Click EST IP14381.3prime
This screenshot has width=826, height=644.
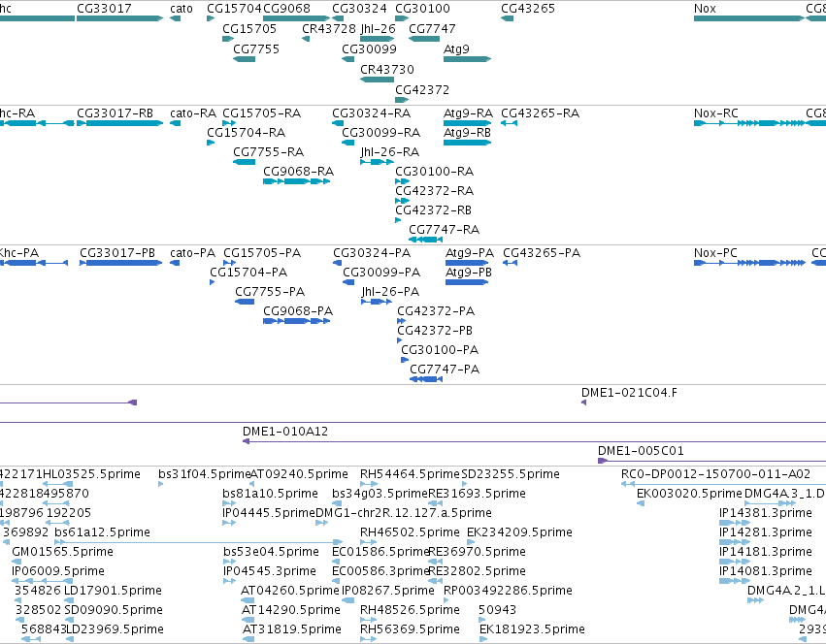pyautogui.click(x=766, y=513)
